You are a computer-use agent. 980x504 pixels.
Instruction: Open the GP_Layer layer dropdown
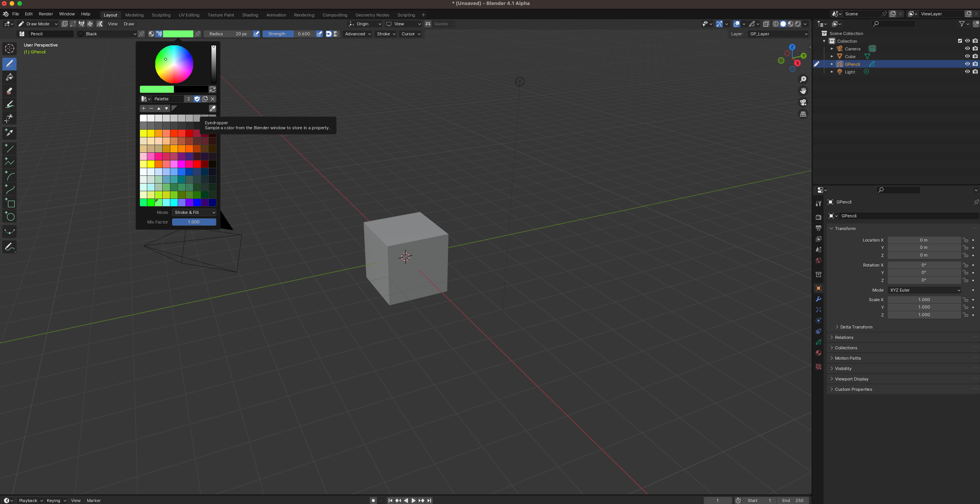click(x=778, y=34)
